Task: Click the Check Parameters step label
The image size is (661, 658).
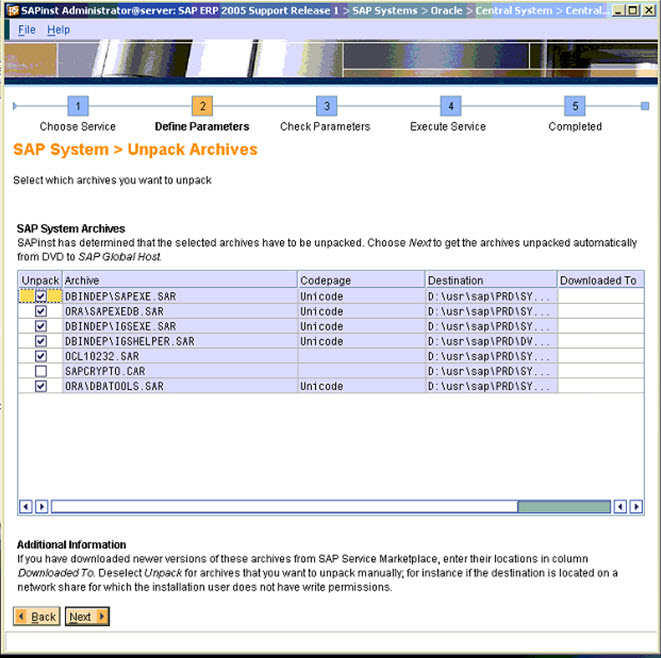Action: [x=325, y=126]
